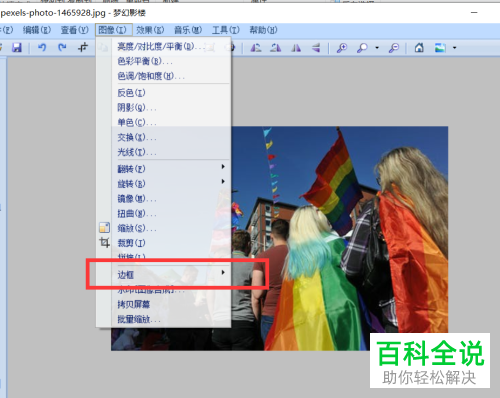Click the zoom out magnifier toolbar icon

click(394, 48)
